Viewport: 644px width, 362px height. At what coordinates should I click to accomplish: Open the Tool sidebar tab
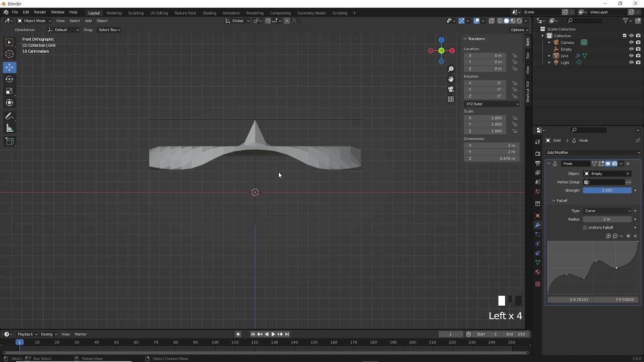[x=528, y=56]
